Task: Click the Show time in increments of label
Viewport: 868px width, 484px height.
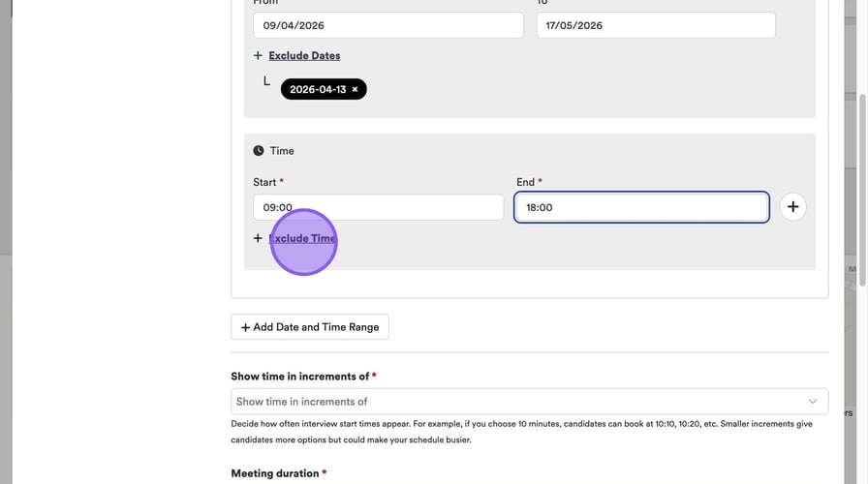Action: [300, 377]
